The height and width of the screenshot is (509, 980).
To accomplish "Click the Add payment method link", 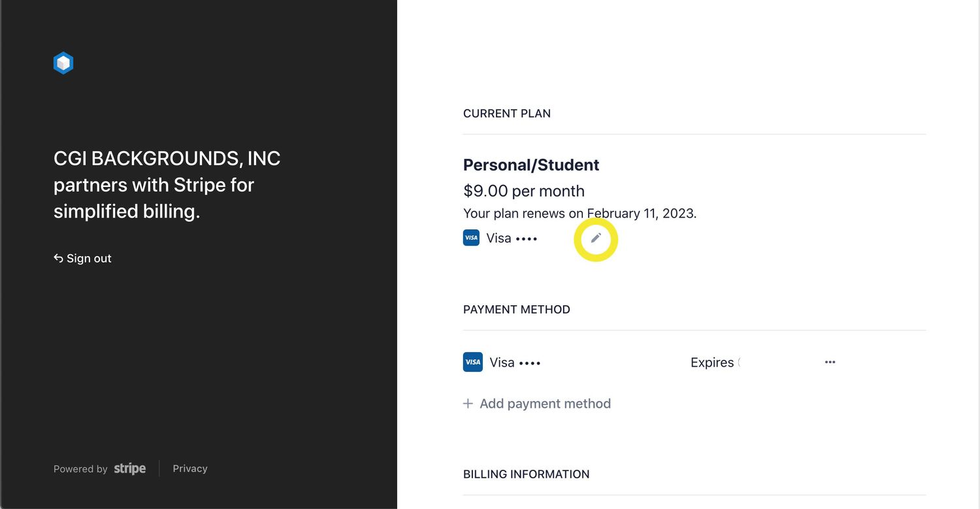I will pos(545,404).
